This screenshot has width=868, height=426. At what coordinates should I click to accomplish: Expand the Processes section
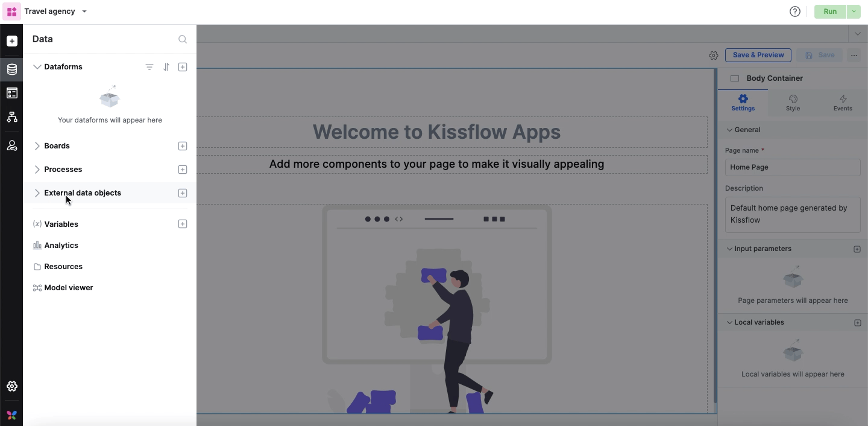click(37, 170)
